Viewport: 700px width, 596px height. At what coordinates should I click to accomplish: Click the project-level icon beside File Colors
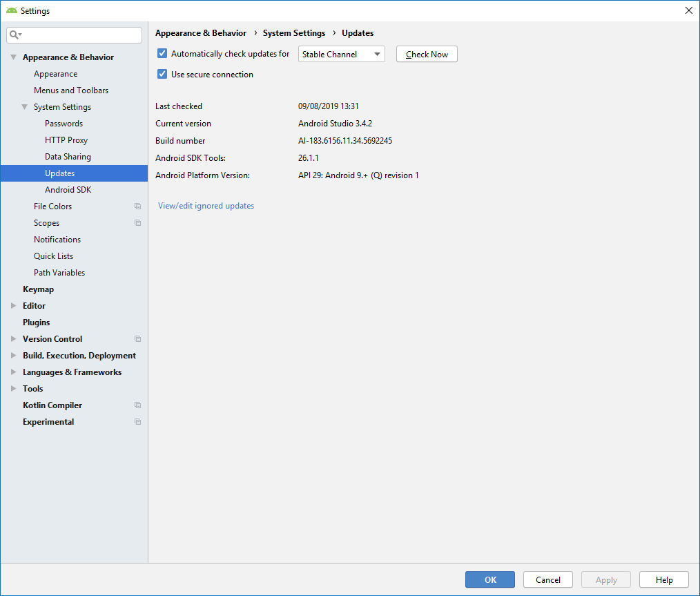pyautogui.click(x=137, y=206)
